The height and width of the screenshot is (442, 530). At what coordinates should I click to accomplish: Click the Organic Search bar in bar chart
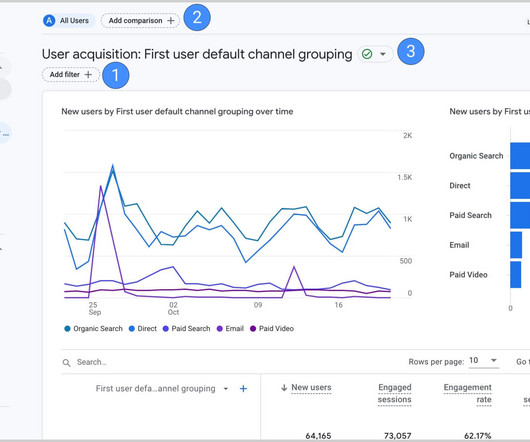pyautogui.click(x=520, y=156)
